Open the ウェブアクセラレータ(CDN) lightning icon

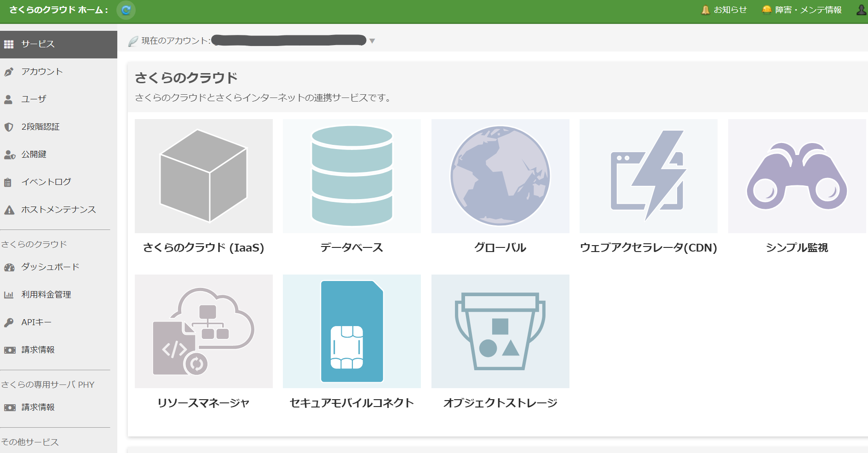pos(649,176)
